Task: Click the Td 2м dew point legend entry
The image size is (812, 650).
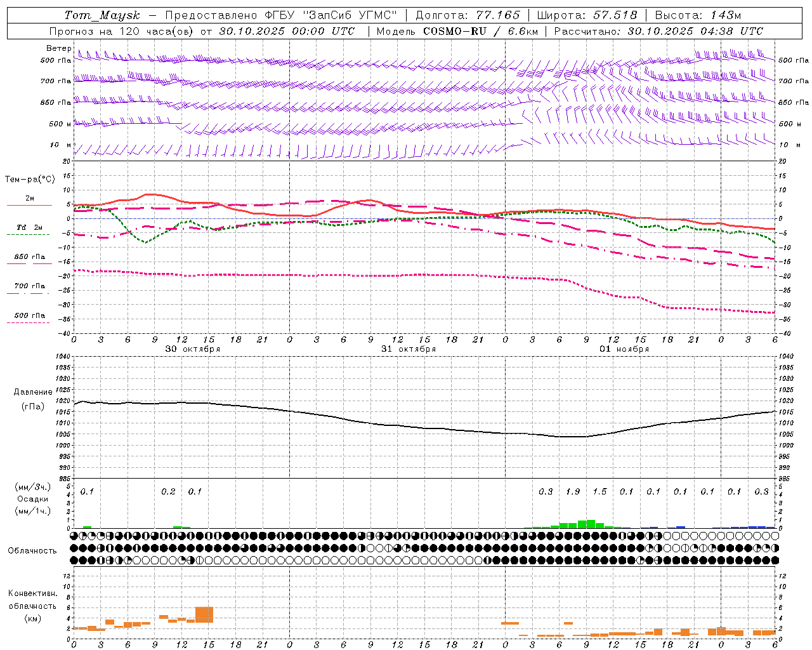Action: (x=30, y=227)
